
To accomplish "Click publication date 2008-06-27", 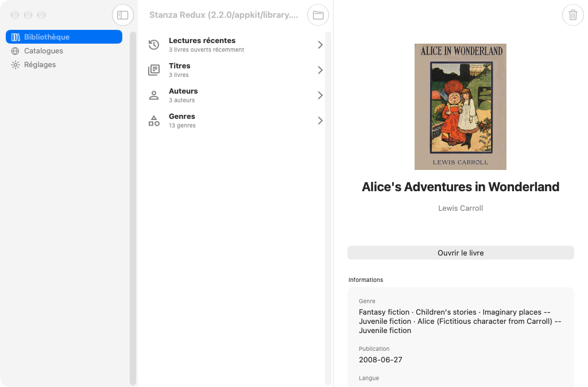I will 381,359.
